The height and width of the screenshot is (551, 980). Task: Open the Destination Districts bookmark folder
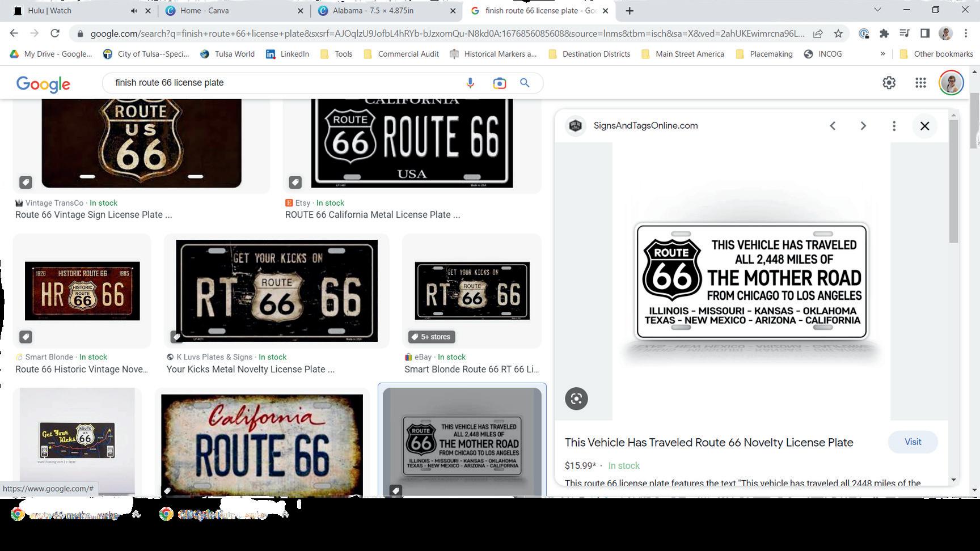click(589, 54)
